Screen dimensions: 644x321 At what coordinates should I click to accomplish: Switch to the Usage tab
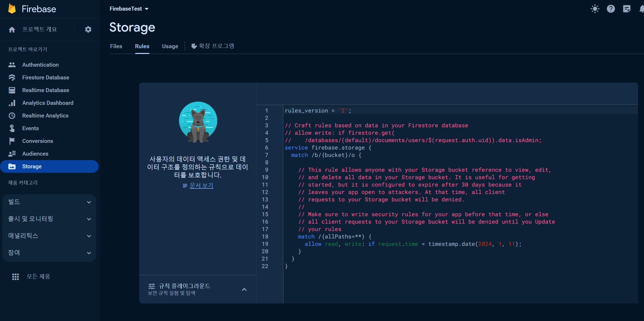click(x=170, y=46)
